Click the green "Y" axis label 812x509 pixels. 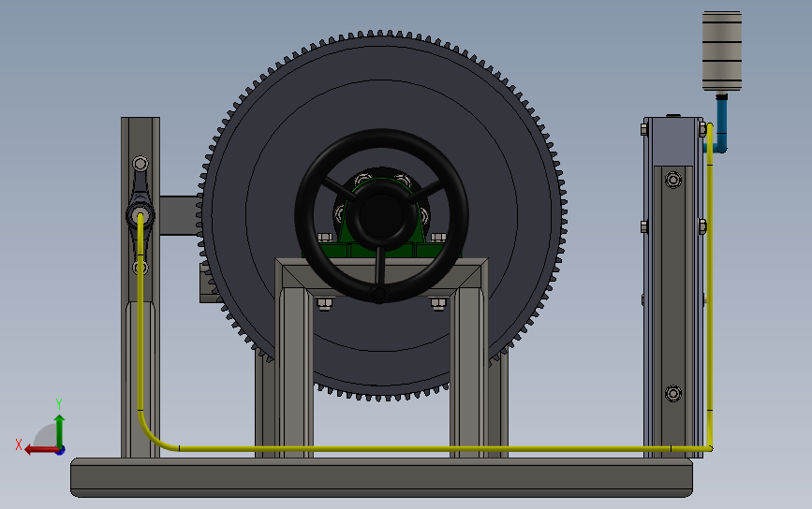[59, 404]
